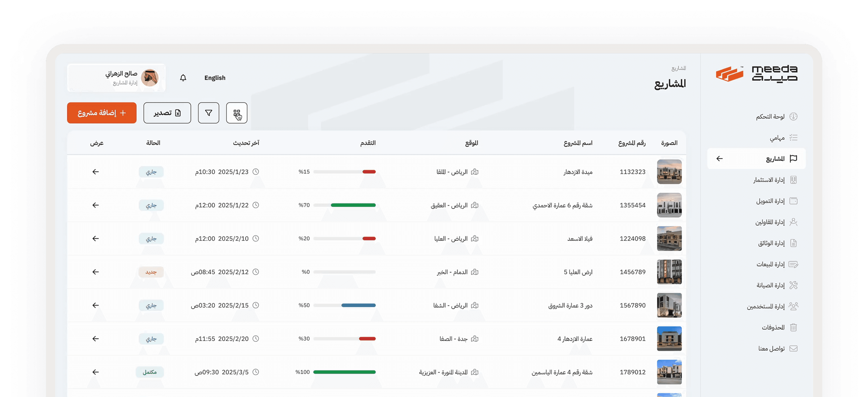
Task: Click the location pin for الرياض - الملقا
Action: [x=475, y=172]
